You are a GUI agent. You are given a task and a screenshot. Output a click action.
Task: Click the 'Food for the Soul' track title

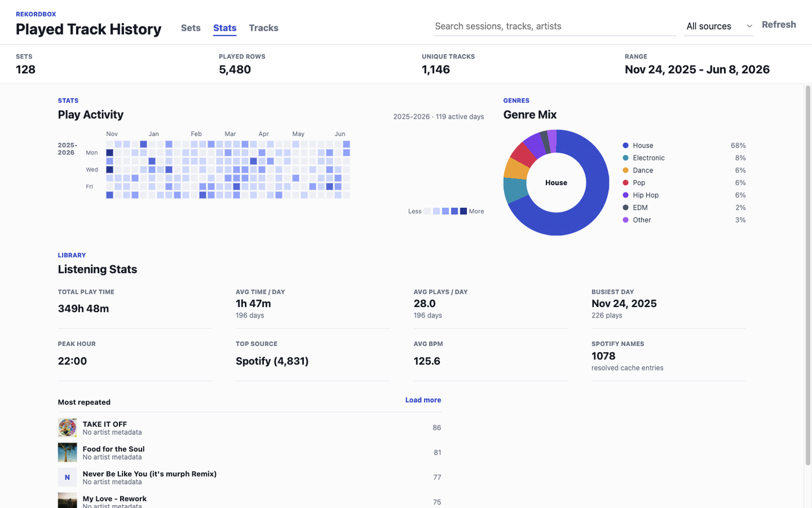(x=114, y=449)
